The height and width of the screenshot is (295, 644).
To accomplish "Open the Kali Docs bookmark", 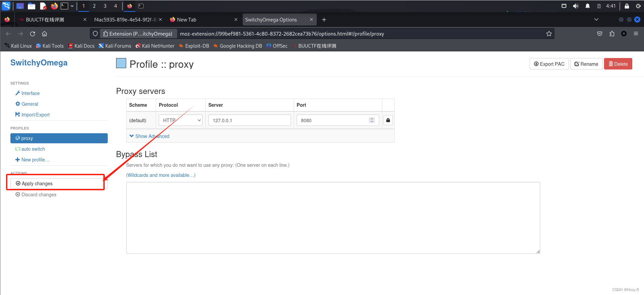I will click(81, 46).
